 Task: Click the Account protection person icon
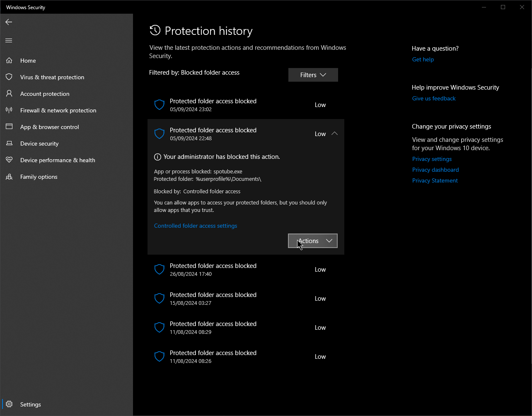[9, 94]
